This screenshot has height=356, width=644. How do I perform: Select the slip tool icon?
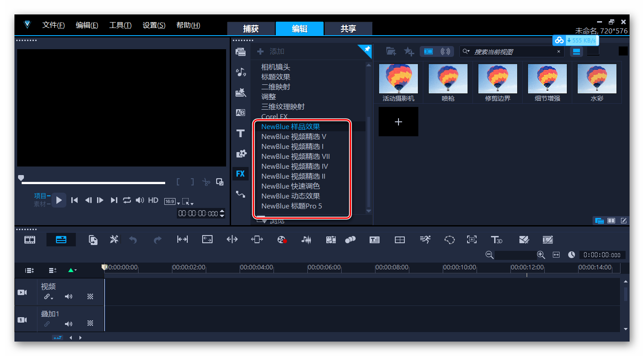182,240
